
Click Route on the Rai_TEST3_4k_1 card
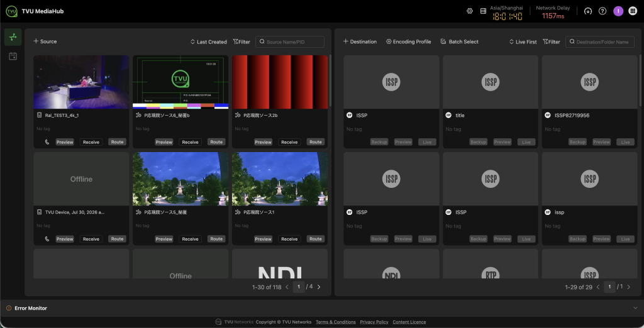pyautogui.click(x=117, y=142)
